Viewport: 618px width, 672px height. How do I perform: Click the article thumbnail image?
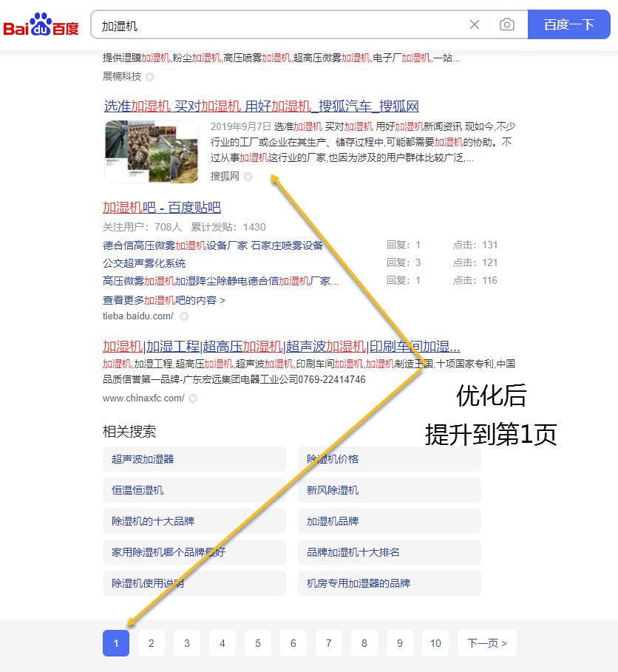click(x=151, y=151)
